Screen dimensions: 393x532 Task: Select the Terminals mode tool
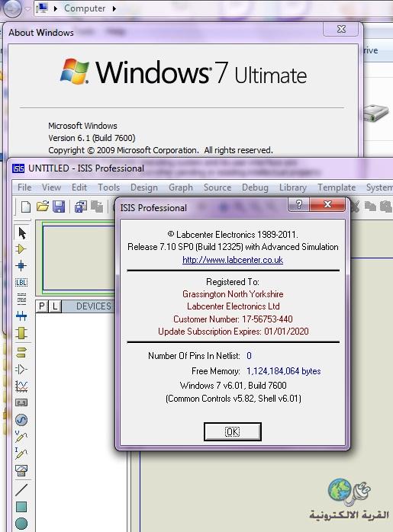(21, 352)
